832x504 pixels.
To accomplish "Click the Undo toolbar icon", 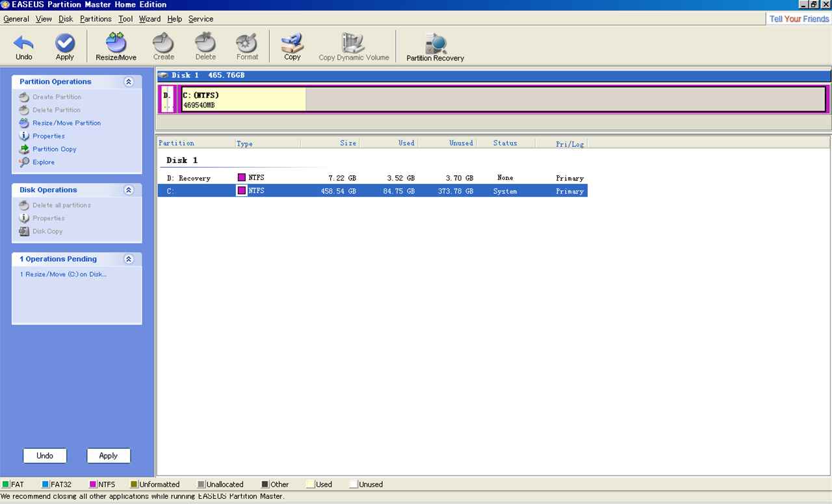I will (24, 44).
